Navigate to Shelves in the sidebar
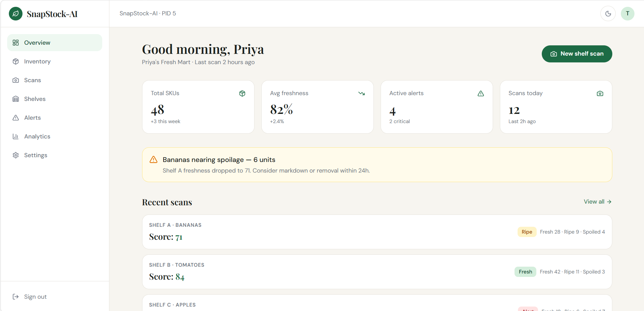This screenshot has height=311, width=644. [55, 99]
